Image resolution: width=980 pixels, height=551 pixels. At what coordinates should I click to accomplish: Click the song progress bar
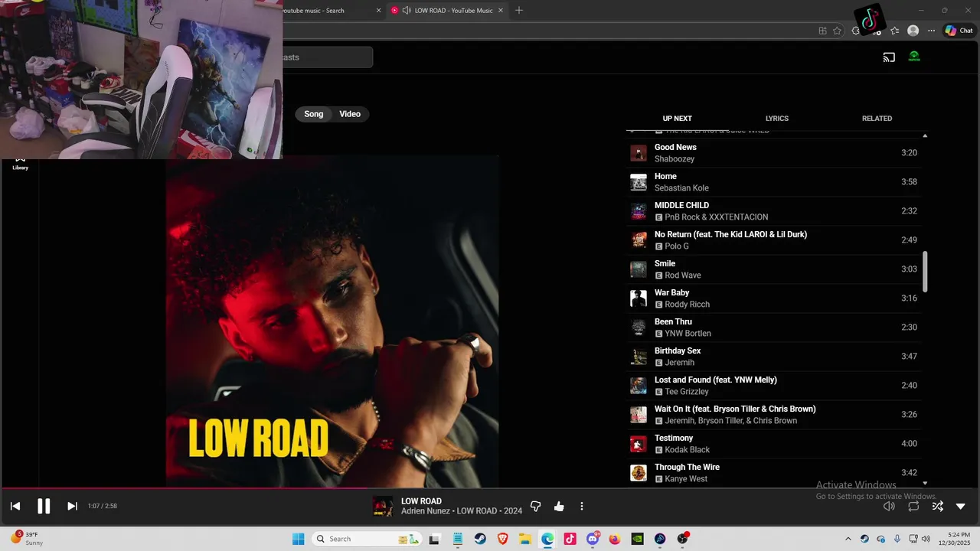(x=490, y=487)
